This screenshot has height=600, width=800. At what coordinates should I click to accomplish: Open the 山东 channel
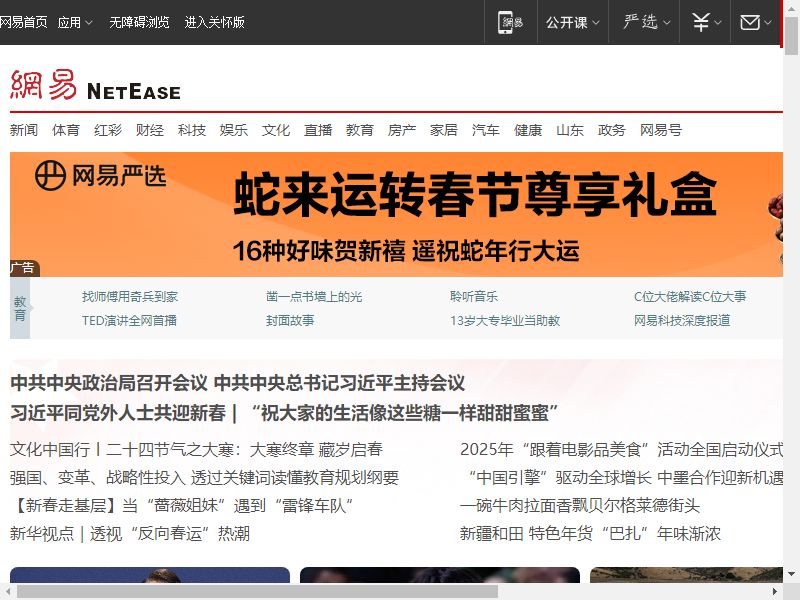click(x=569, y=130)
